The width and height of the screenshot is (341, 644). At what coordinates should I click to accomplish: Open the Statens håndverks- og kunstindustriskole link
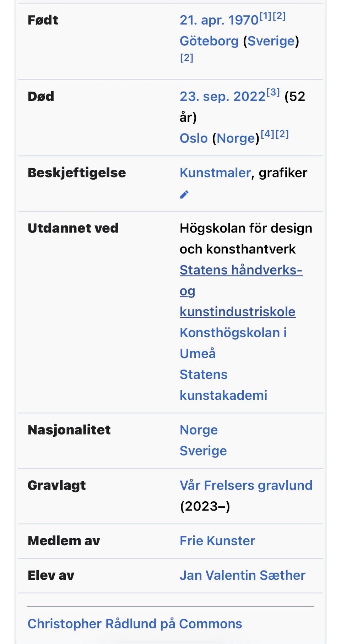pyautogui.click(x=241, y=291)
